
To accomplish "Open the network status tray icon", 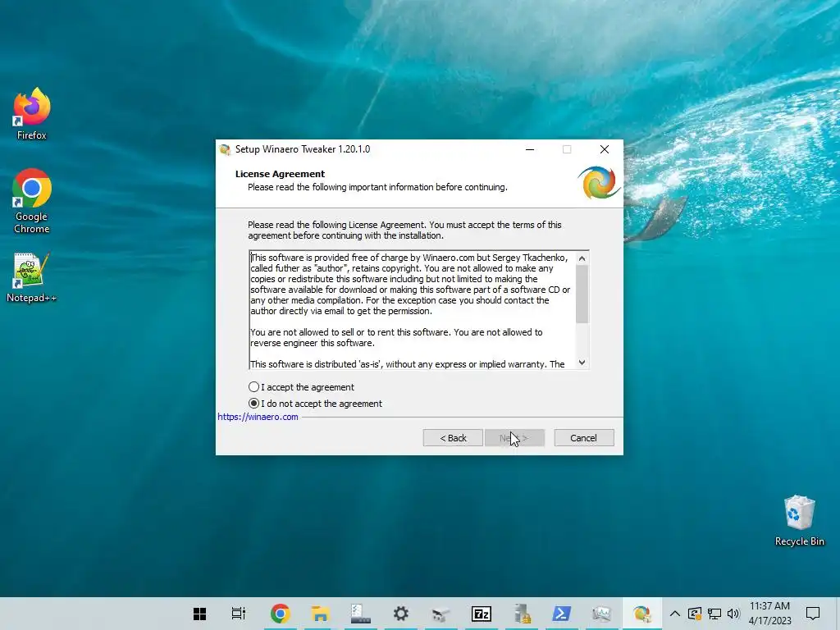I will tap(714, 614).
